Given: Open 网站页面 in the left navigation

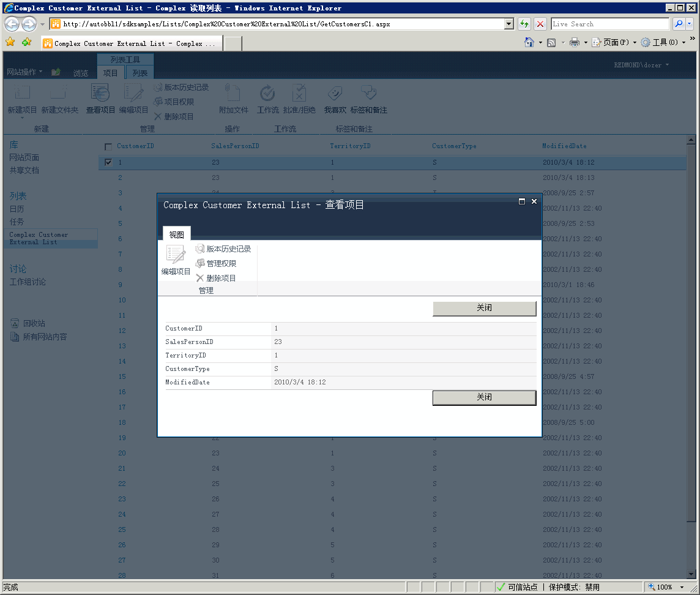Looking at the screenshot, I should click(x=24, y=157).
